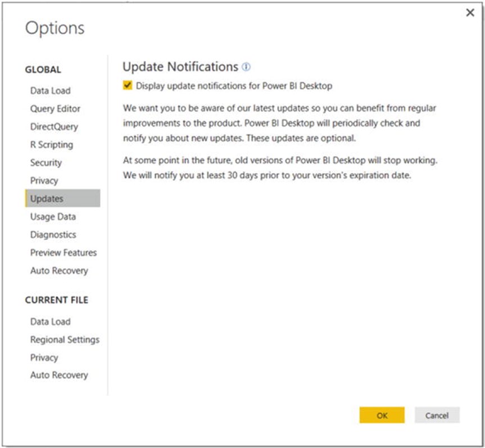Open Preview Features settings
The width and height of the screenshot is (485, 448).
pos(64,253)
